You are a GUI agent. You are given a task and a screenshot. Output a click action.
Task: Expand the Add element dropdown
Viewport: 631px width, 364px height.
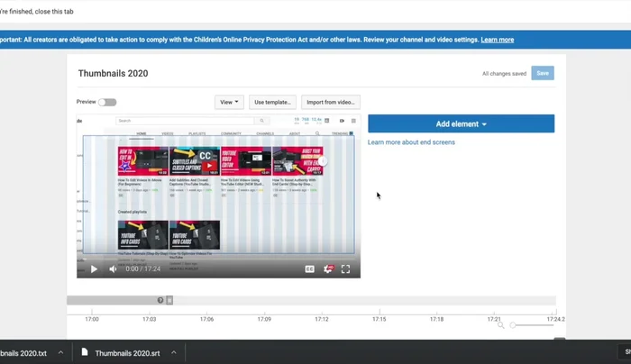coord(461,123)
